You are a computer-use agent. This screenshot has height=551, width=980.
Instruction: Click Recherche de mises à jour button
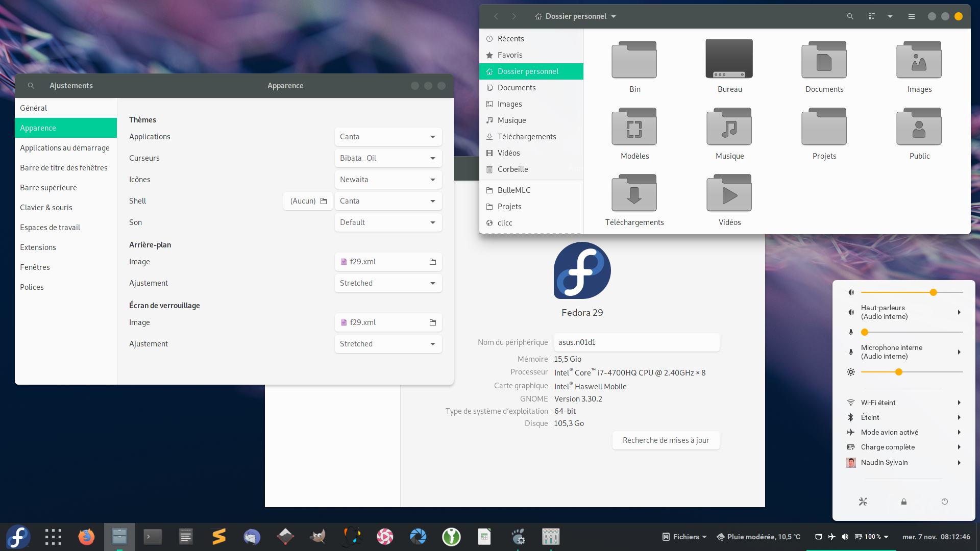[x=666, y=440]
